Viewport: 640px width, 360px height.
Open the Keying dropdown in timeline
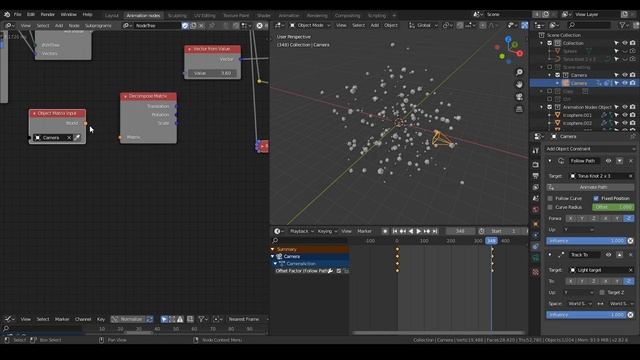(327, 231)
